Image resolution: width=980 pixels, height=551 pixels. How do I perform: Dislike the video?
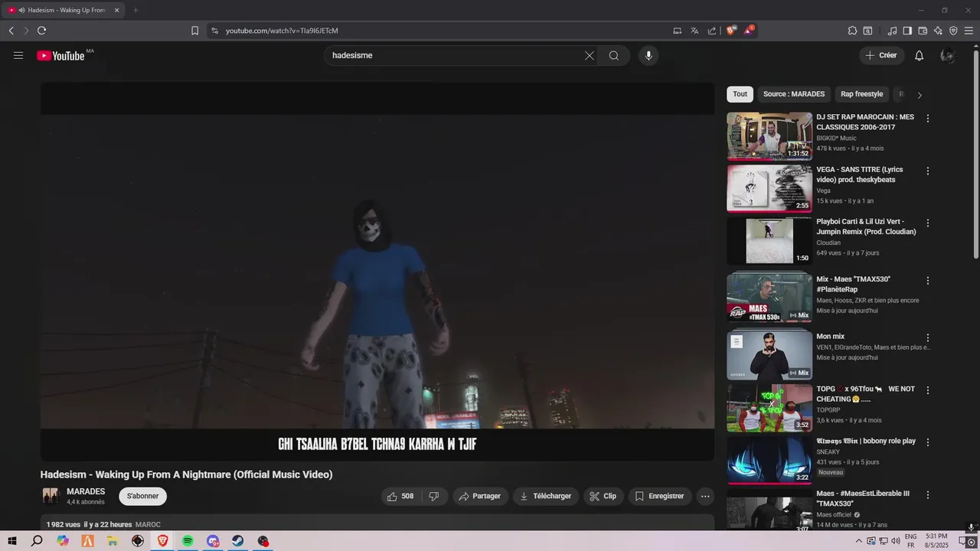coord(434,496)
